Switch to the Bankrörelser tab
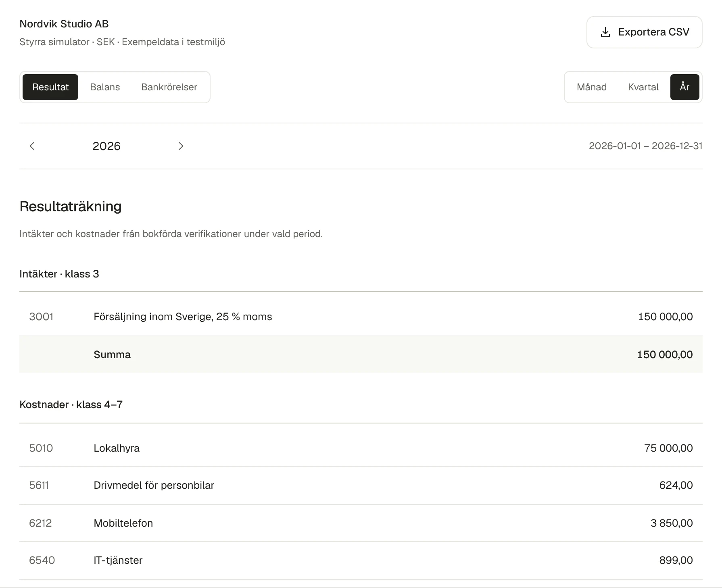Viewport: 722px width, 588px height. 169,87
